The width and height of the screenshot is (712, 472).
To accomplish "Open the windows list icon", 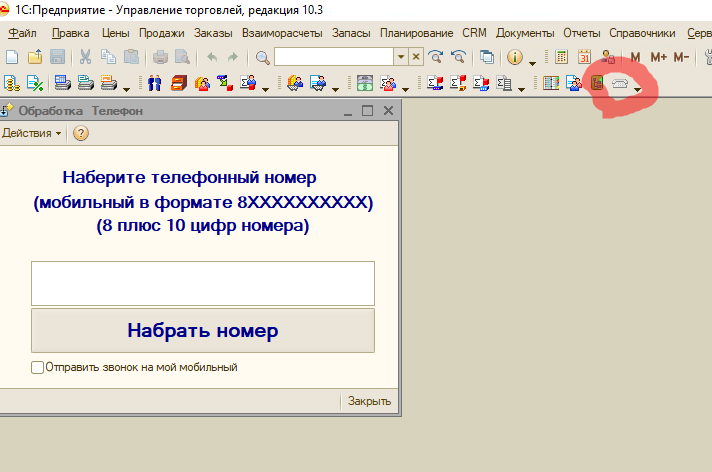I will click(x=487, y=57).
